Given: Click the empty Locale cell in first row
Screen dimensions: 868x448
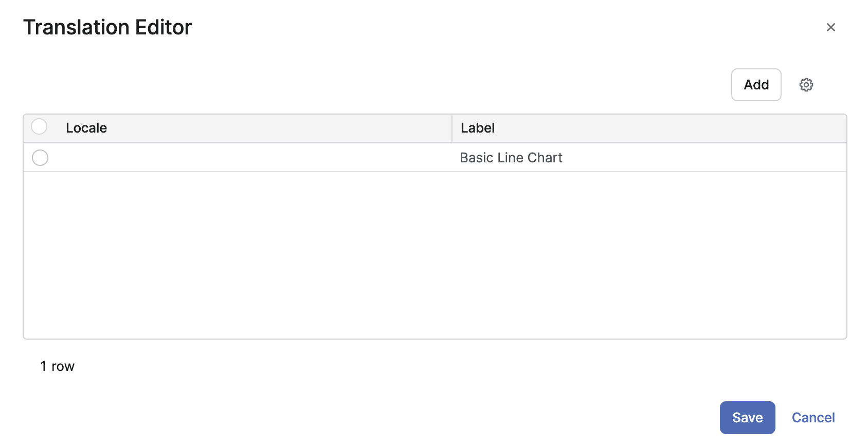Looking at the screenshot, I should coord(247,158).
